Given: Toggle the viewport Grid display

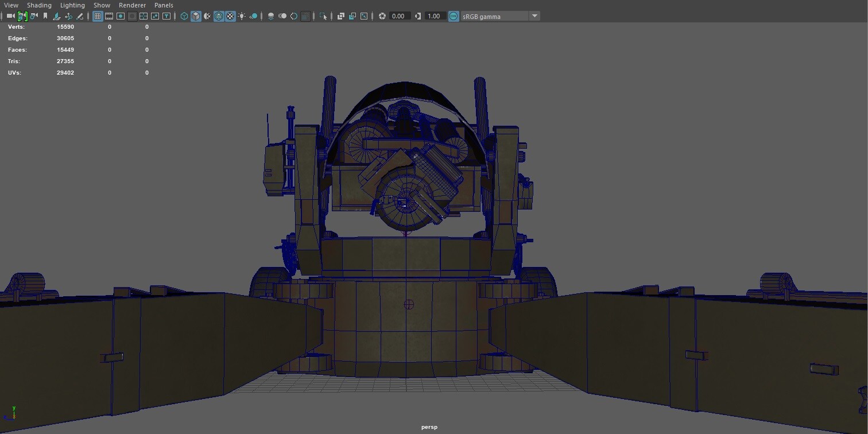Looking at the screenshot, I should (x=98, y=16).
